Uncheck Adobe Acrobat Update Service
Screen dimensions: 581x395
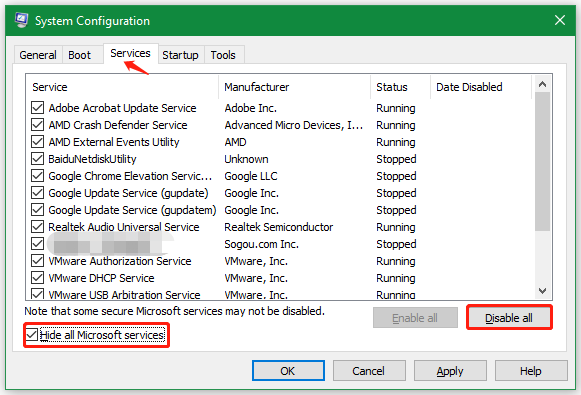(37, 108)
